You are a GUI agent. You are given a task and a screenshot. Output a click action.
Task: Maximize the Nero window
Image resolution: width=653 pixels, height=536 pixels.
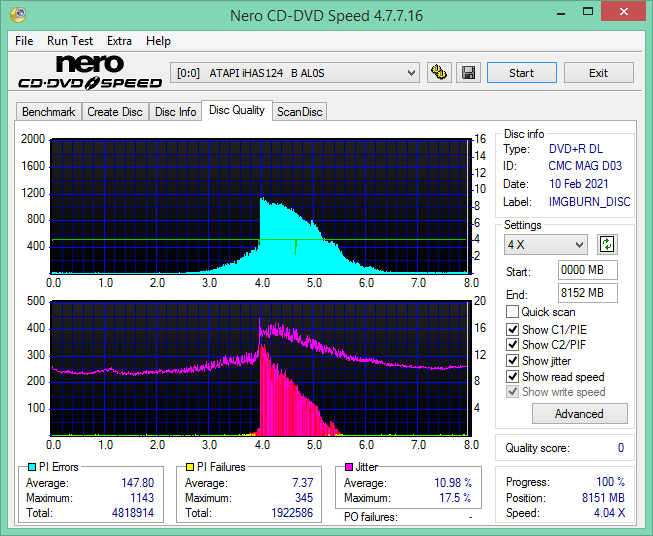(588, 12)
